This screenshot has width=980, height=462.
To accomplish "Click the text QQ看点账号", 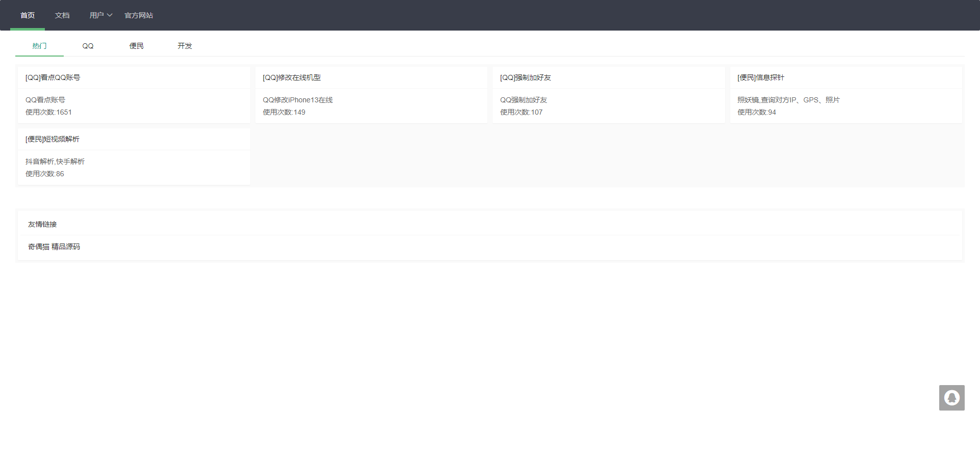I will pos(45,100).
